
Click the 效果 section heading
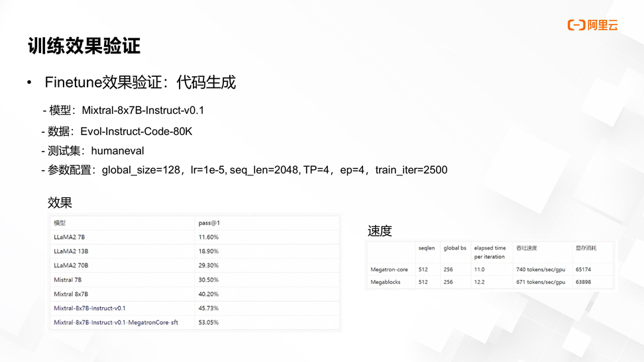[x=60, y=203]
